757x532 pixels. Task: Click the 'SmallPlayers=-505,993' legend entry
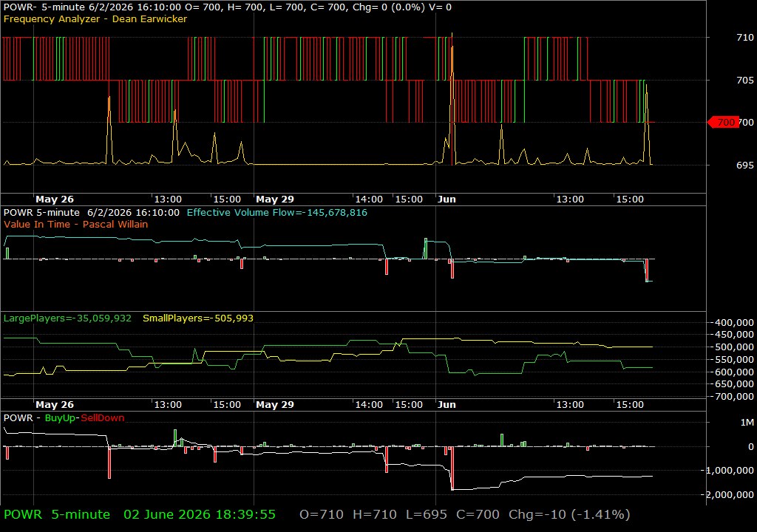[x=198, y=318]
